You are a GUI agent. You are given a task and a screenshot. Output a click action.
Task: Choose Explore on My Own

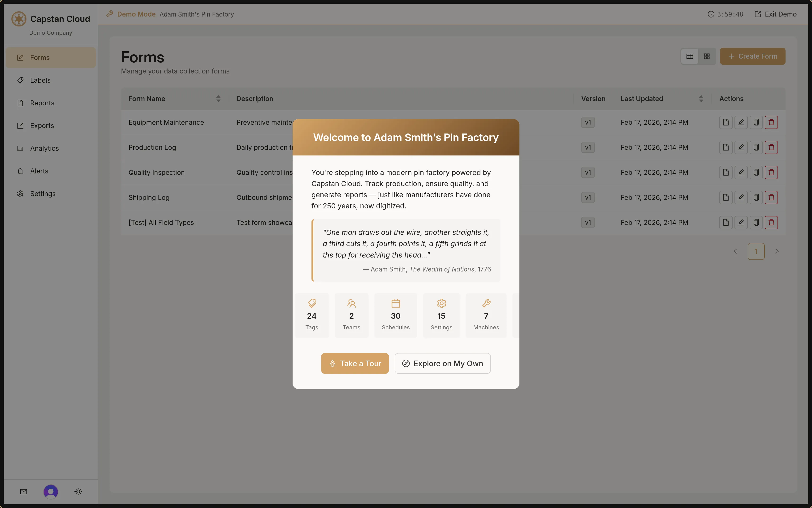pos(442,364)
